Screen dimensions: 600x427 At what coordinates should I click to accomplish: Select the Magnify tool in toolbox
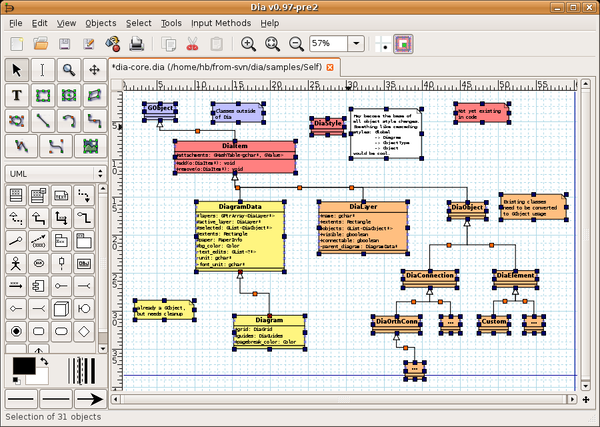coord(68,69)
